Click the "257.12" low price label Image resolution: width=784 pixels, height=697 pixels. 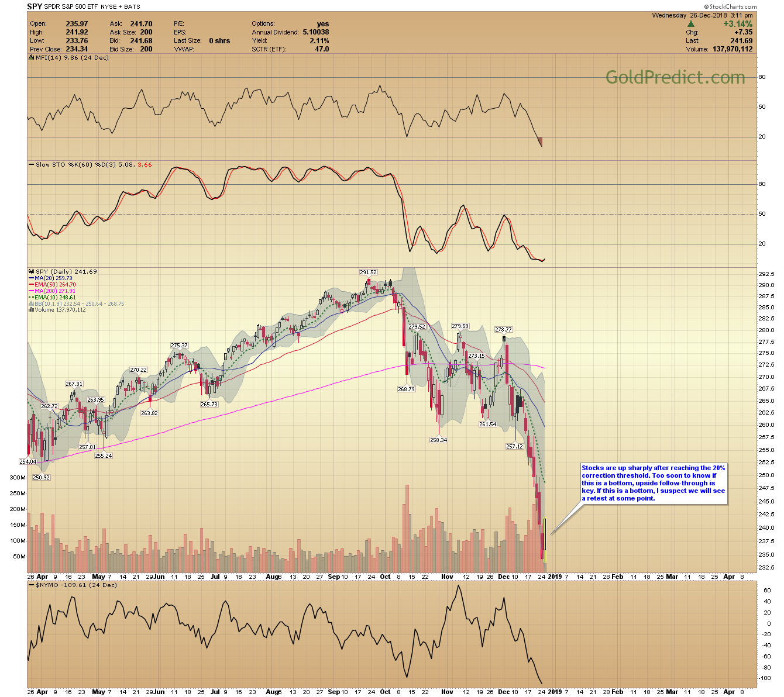tap(515, 446)
